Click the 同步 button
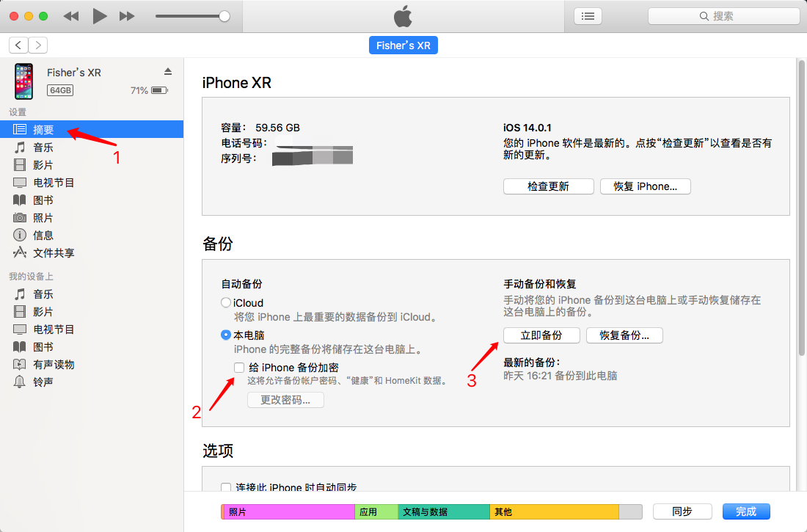Image resolution: width=807 pixels, height=532 pixels. tap(682, 511)
